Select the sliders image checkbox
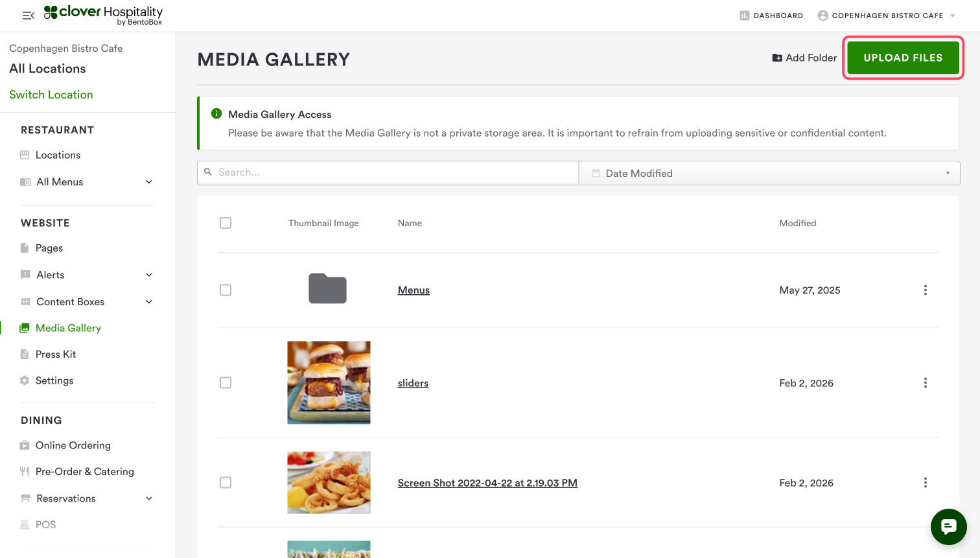Screen dimensions: 980x558 226,383
